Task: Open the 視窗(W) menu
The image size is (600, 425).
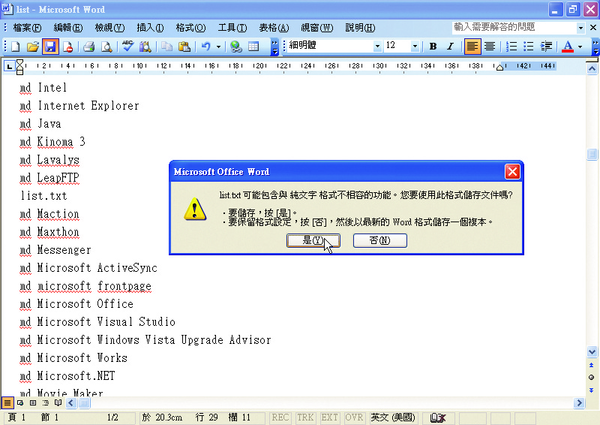Action: [x=317, y=28]
